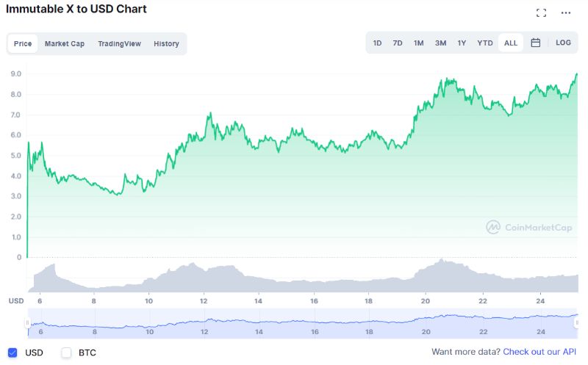Open the calendar date range picker
Viewport: 588px width, 365px height.
pos(536,43)
